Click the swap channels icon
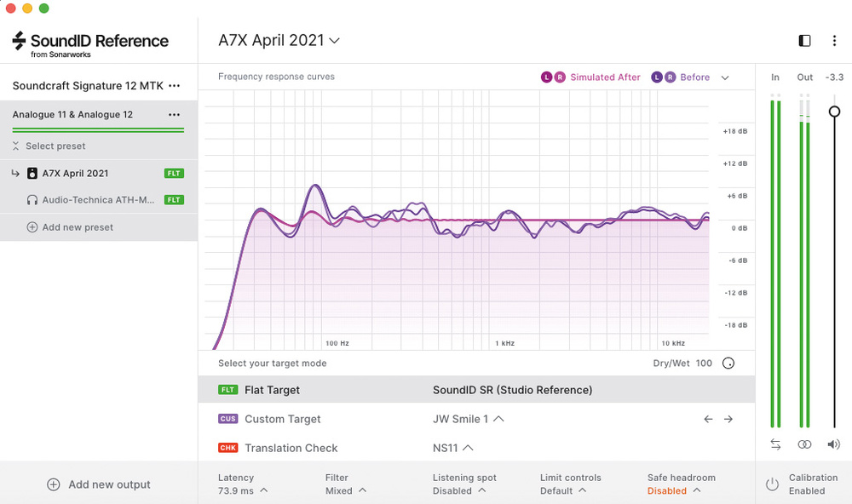 coord(775,444)
